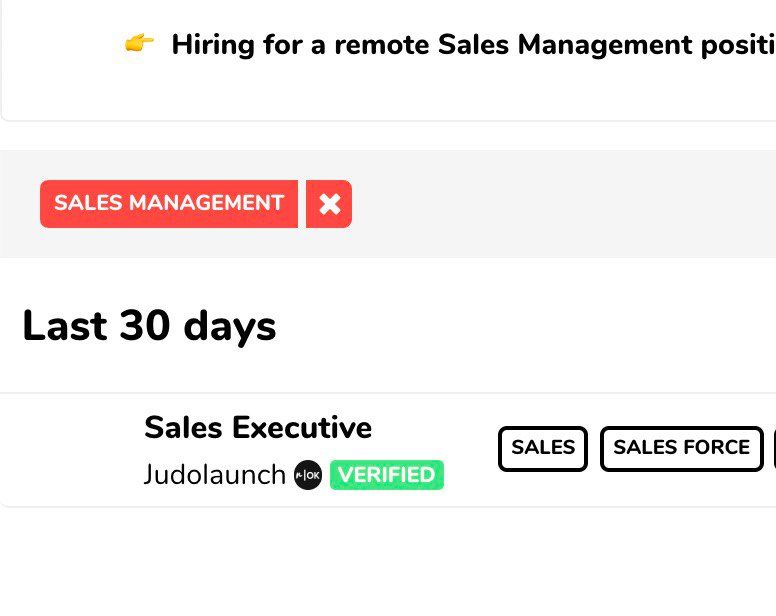Click the pointing hand emoji
Screen dimensions: 776x616
point(140,44)
